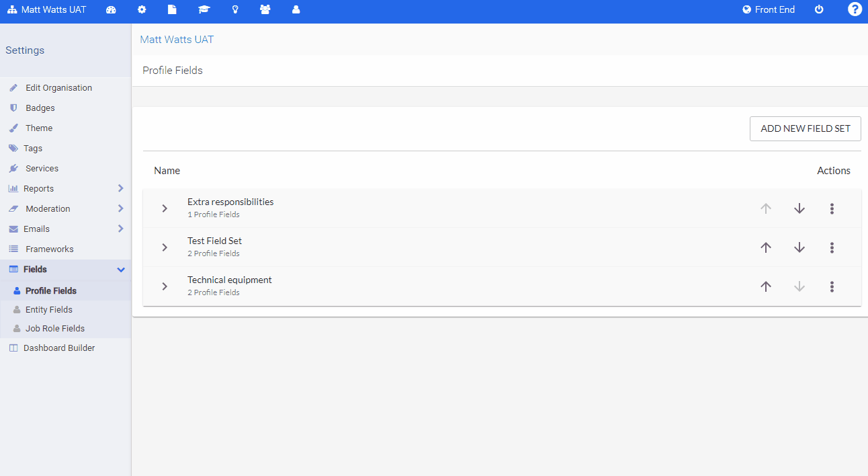Click the Profile Fields page heading
Image resolution: width=868 pixels, height=476 pixels.
point(173,71)
